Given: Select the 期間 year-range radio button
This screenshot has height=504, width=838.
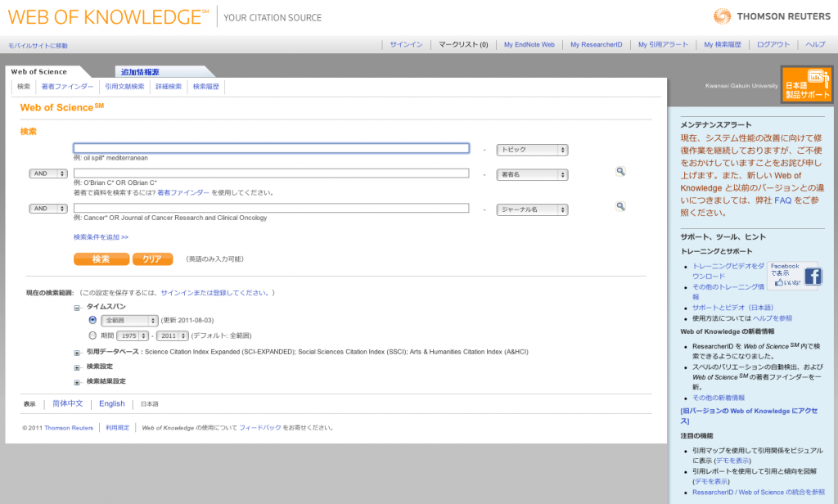Looking at the screenshot, I should point(92,335).
